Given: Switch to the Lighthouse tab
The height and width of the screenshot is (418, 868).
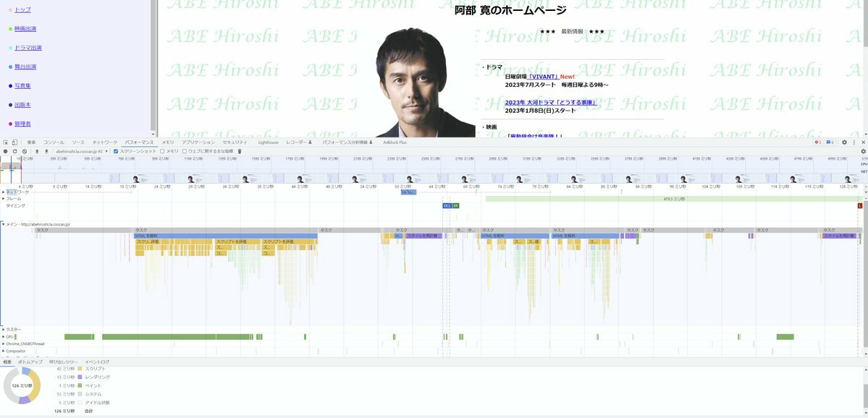Looking at the screenshot, I should (269, 142).
